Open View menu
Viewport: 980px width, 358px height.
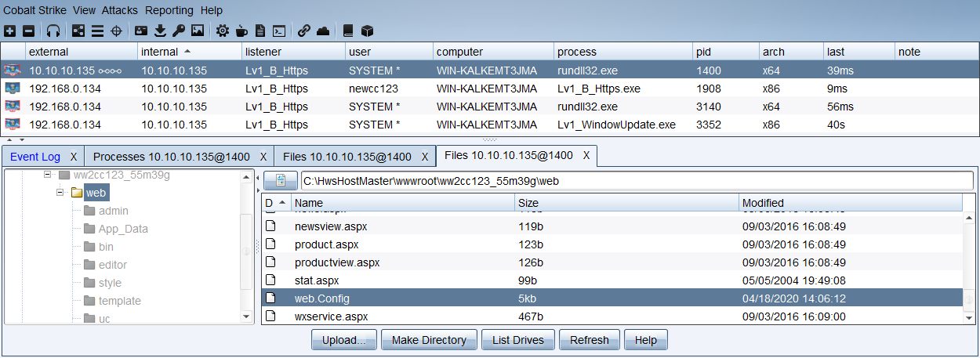[84, 10]
